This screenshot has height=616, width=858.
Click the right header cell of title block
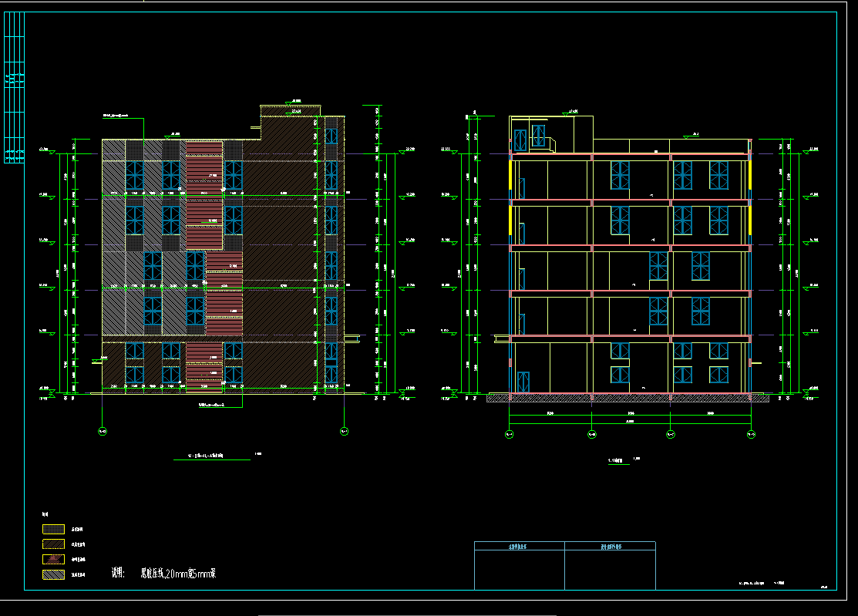point(610,547)
